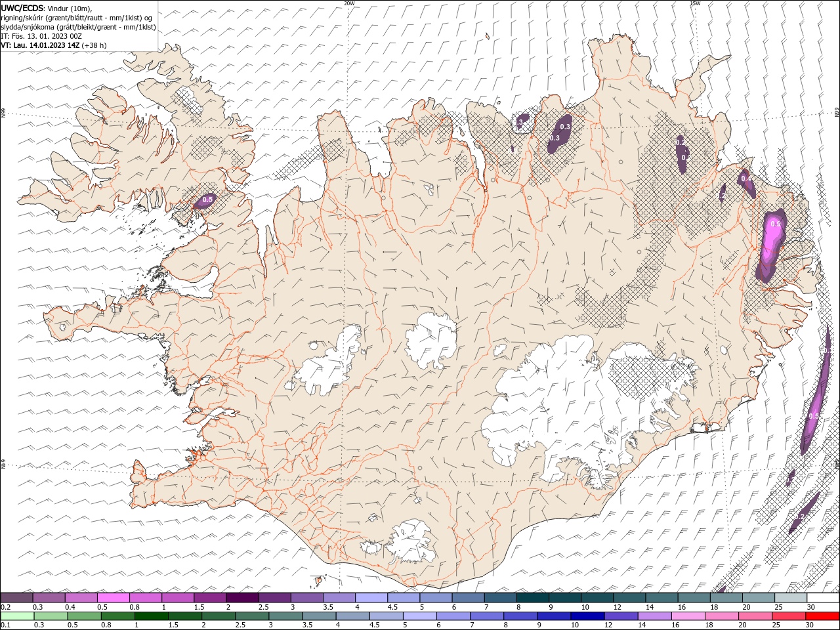Screen dimensions: 840x630
Task: Click the '0.5' label on the offshore southeast band
Action: click(x=814, y=416)
